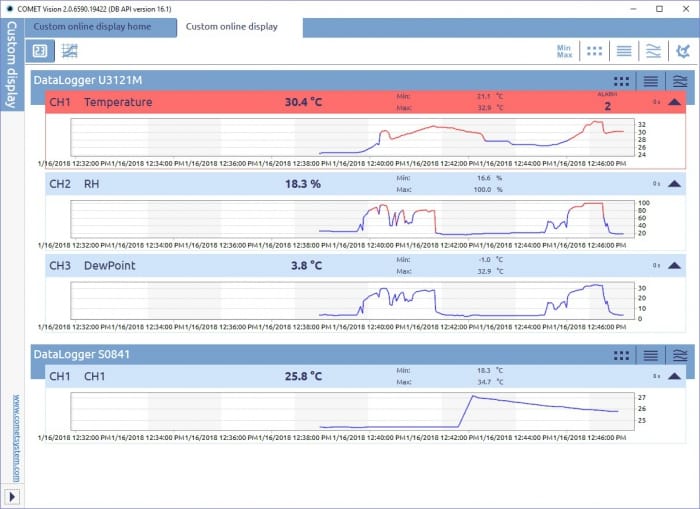Click the top toolbar list lines icon
Screen dimensions: 700x509
pyautogui.click(x=624, y=50)
